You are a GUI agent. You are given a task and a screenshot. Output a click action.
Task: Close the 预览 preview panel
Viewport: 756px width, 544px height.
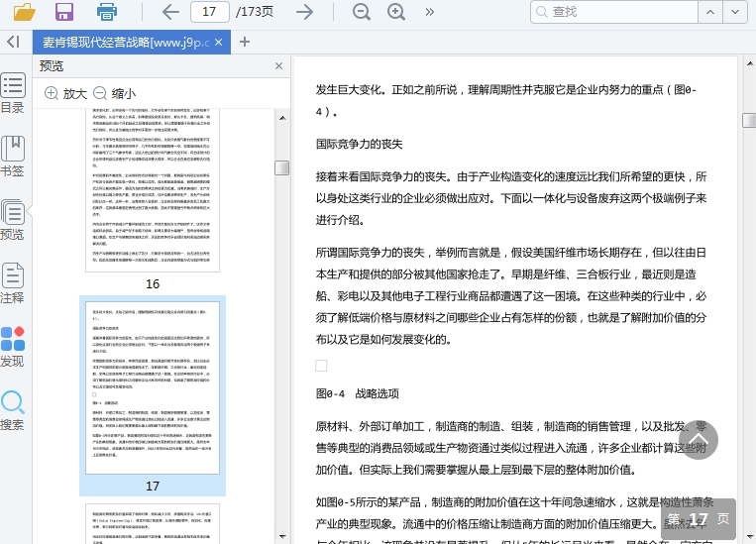tap(278, 66)
